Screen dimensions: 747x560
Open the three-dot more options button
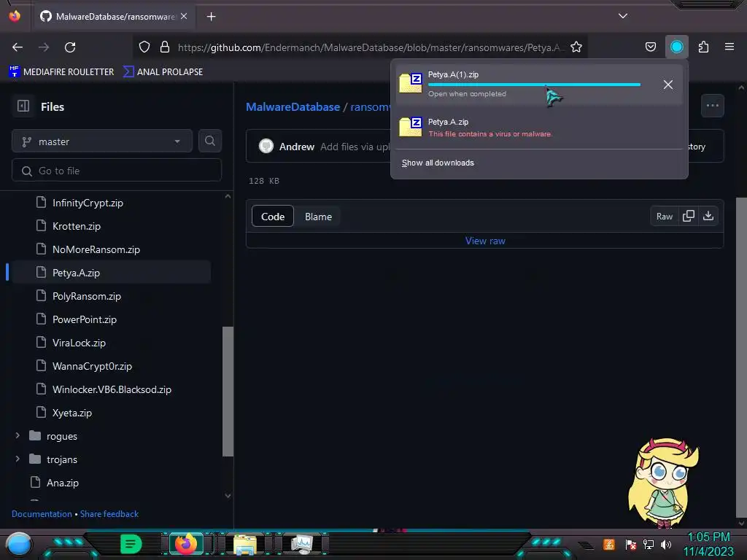tap(712, 106)
